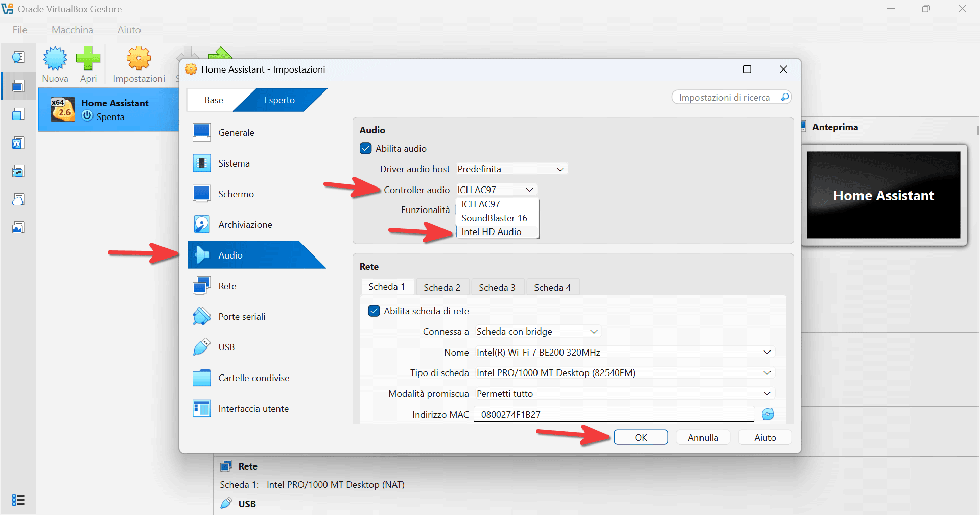Toggle the Abilita scheda di rete checkbox
980x515 pixels.
(374, 311)
